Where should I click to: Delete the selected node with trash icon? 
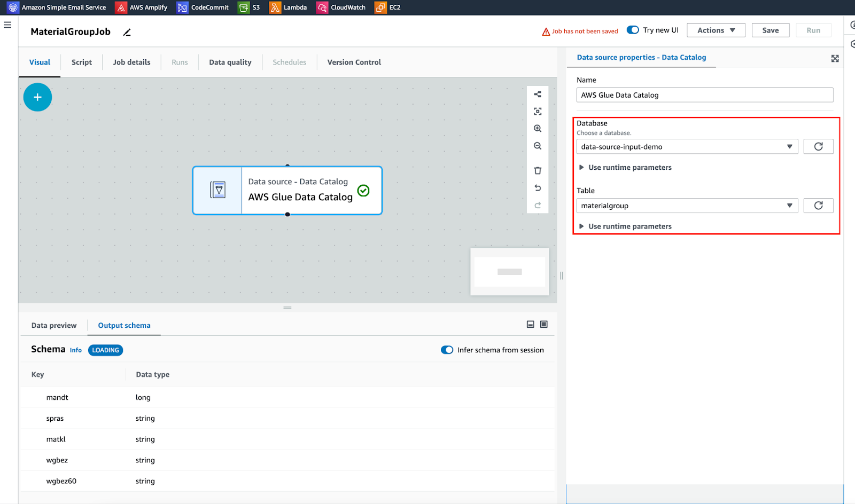tap(538, 171)
